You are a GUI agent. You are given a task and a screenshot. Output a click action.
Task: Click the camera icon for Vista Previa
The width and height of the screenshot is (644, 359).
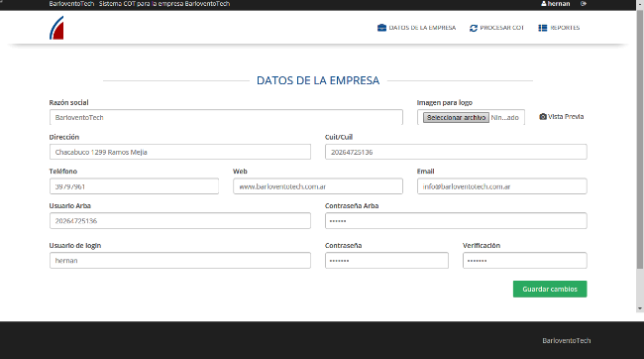543,117
